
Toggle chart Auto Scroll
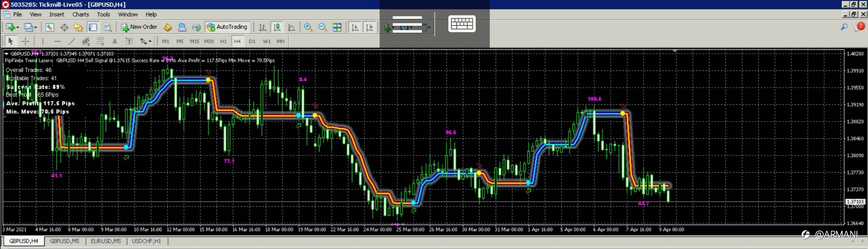pyautogui.click(x=355, y=27)
